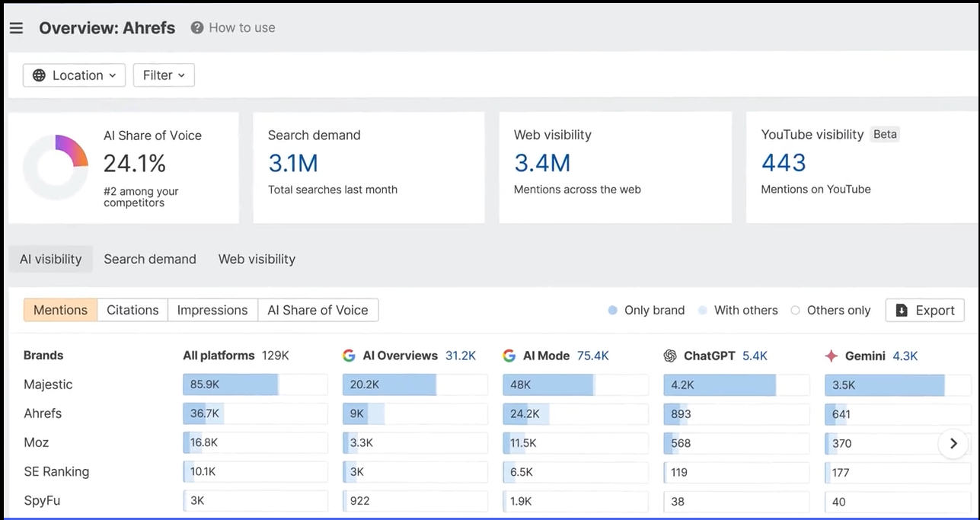Click SE Ranking All platforms bar 10.1K
The height and width of the screenshot is (520, 980).
pyautogui.click(x=255, y=471)
